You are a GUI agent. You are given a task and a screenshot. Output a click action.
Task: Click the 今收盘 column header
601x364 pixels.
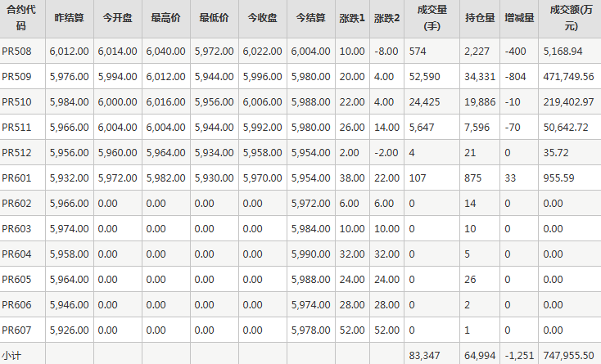pyautogui.click(x=263, y=18)
